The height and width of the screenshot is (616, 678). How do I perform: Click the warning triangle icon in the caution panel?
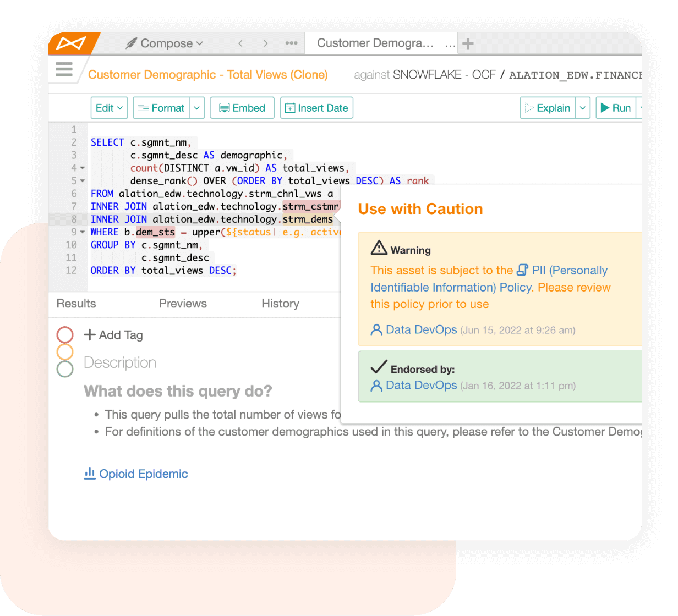[378, 248]
